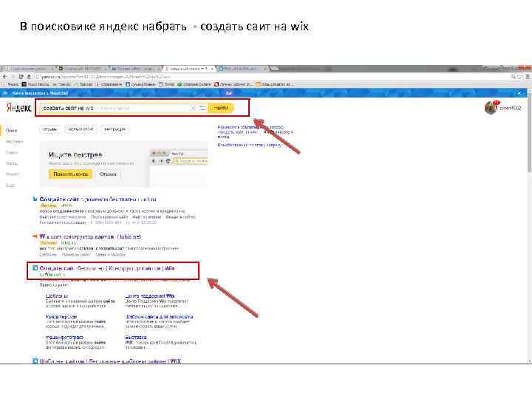Close the blue promo banner

[x=519, y=92]
